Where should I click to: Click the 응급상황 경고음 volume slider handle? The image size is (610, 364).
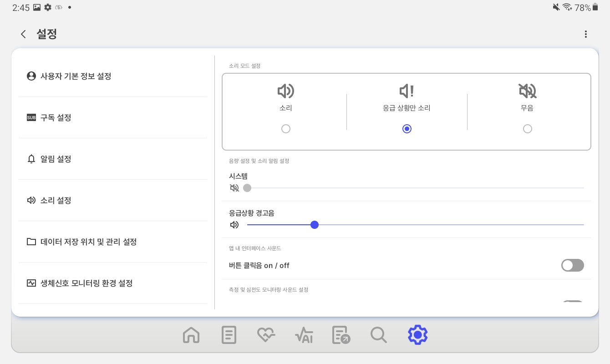(x=314, y=225)
